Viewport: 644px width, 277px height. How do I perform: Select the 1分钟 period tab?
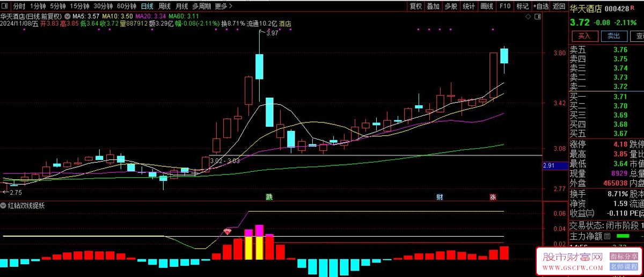(x=38, y=6)
